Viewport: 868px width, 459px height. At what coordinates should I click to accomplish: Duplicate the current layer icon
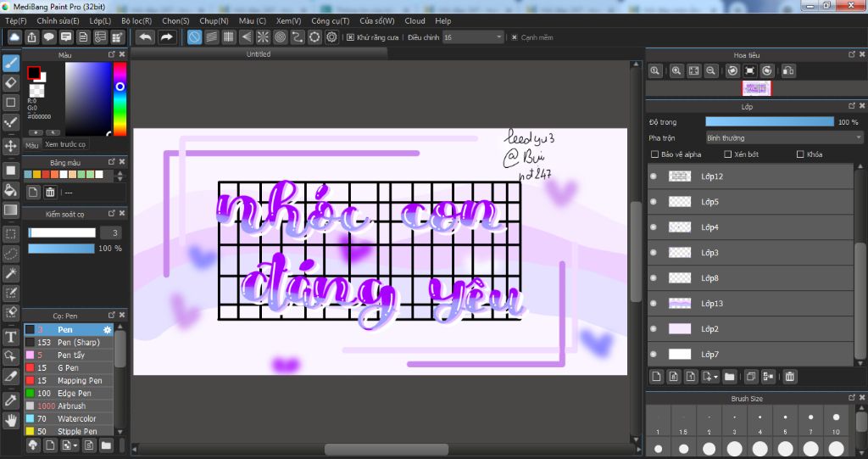[751, 377]
